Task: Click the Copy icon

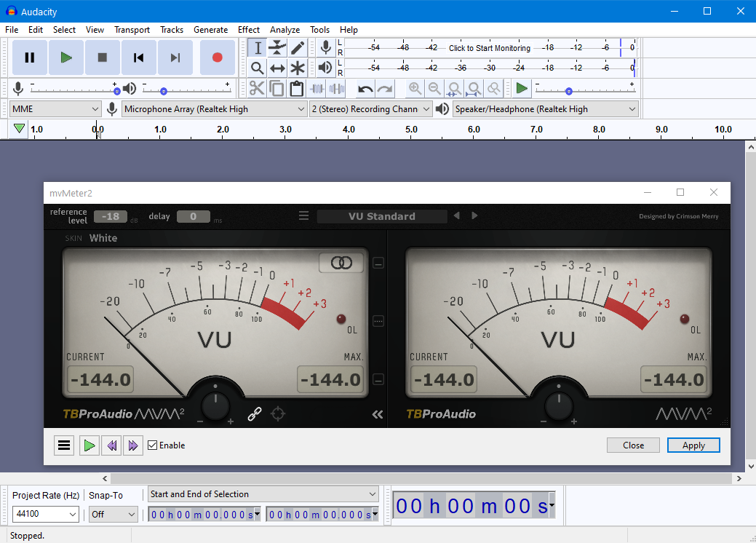Action: click(x=276, y=88)
